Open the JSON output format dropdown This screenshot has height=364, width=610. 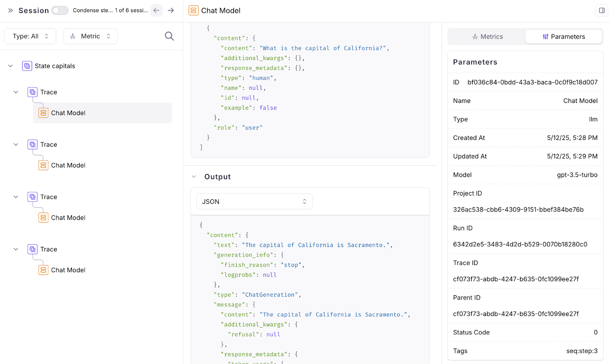(x=254, y=202)
